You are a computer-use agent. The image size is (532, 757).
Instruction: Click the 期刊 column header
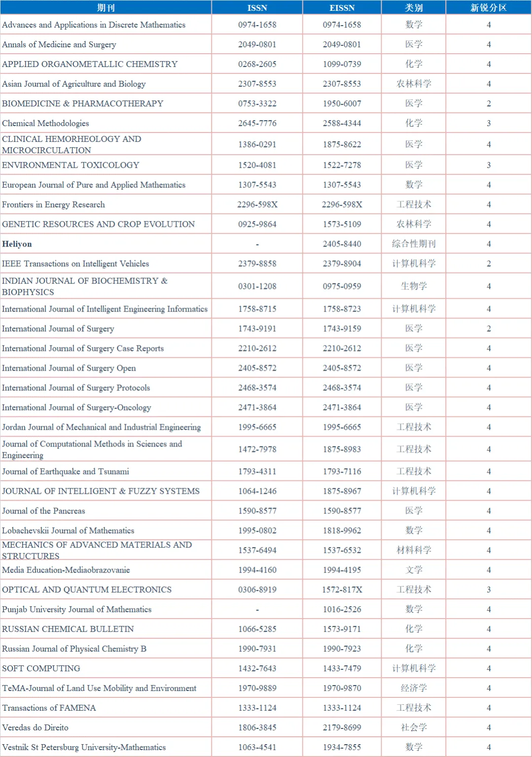point(106,7)
